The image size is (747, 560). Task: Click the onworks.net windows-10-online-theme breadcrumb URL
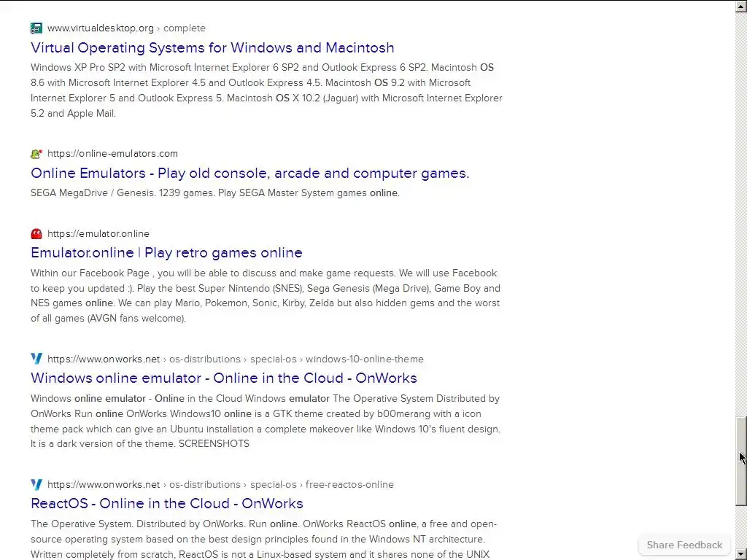(236, 359)
